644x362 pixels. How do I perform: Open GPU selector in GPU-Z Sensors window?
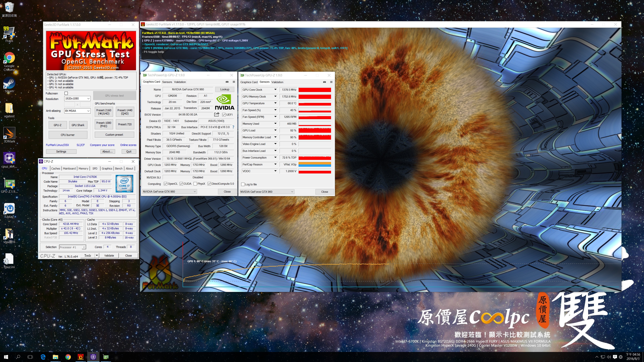[267, 192]
